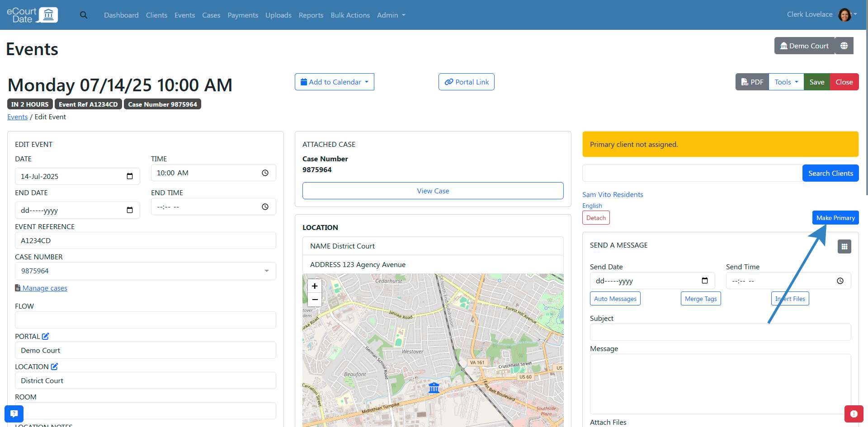
Task: Click the courthouse marker on the map
Action: [x=434, y=387]
